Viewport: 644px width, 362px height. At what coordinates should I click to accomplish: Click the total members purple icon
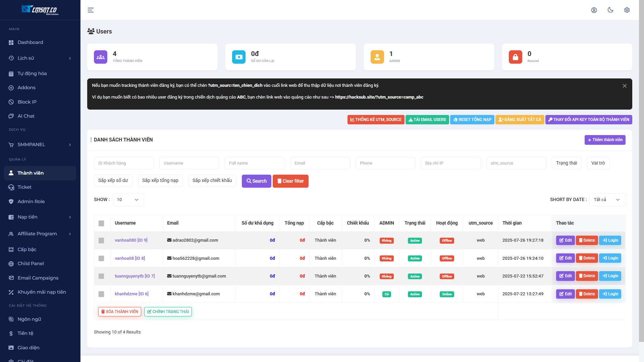click(x=101, y=57)
